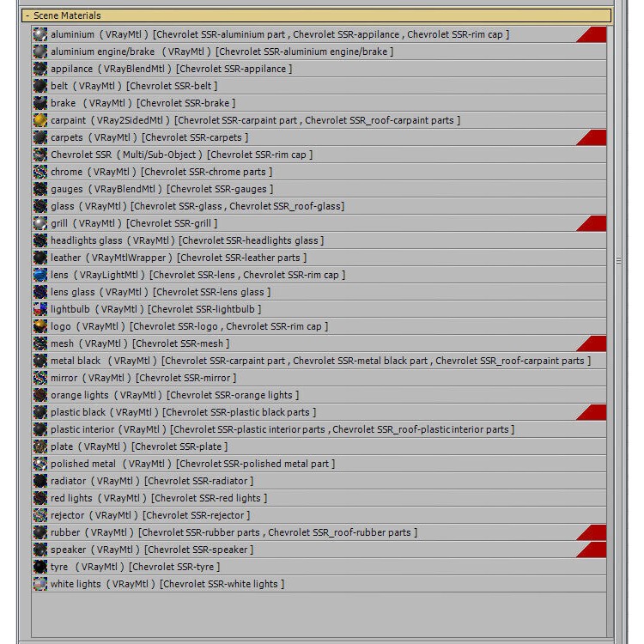644x644 pixels.
Task: Select the radiator material sphere icon
Action: point(40,481)
